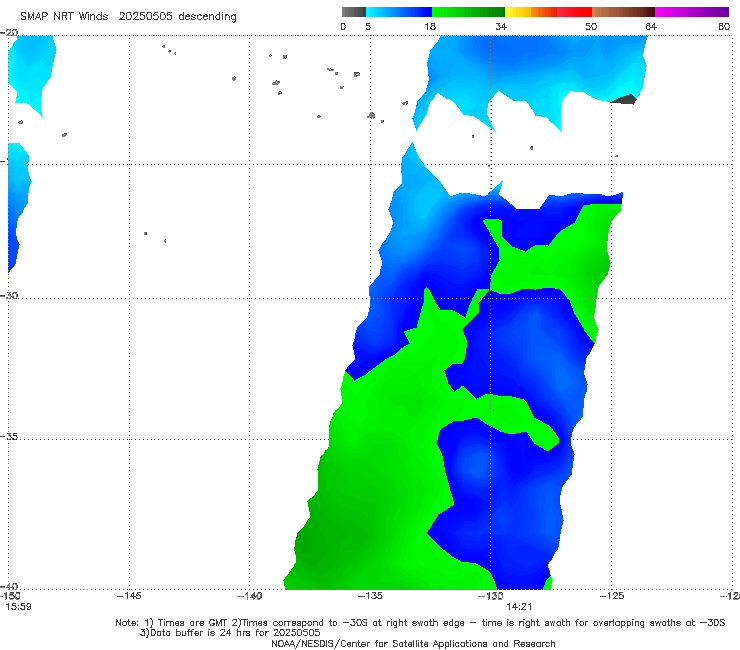Screen dimensions: 740x650
Task: Click the longitude label '-135'
Action: pyautogui.click(x=370, y=596)
